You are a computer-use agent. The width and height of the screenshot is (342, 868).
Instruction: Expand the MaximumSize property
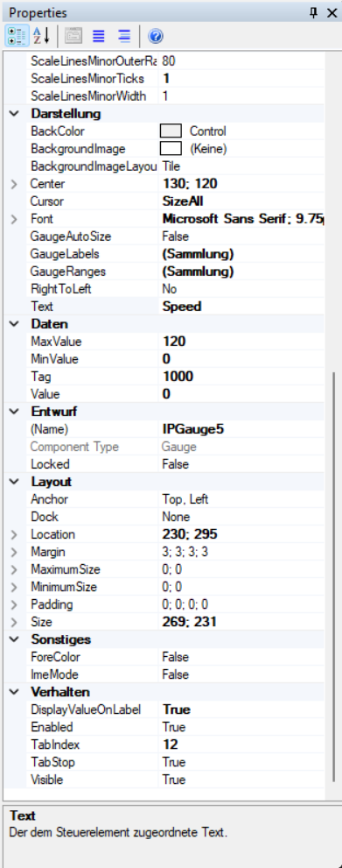coord(14,569)
